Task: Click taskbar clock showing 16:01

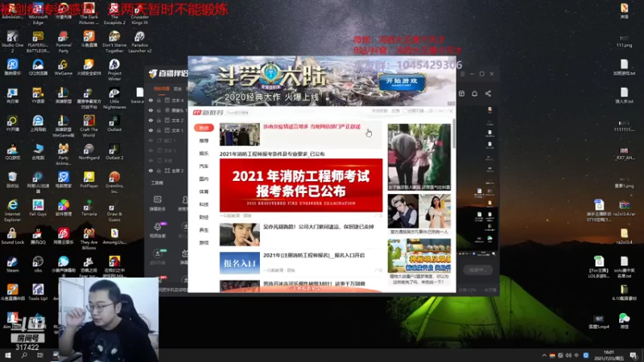Action: tap(609, 356)
